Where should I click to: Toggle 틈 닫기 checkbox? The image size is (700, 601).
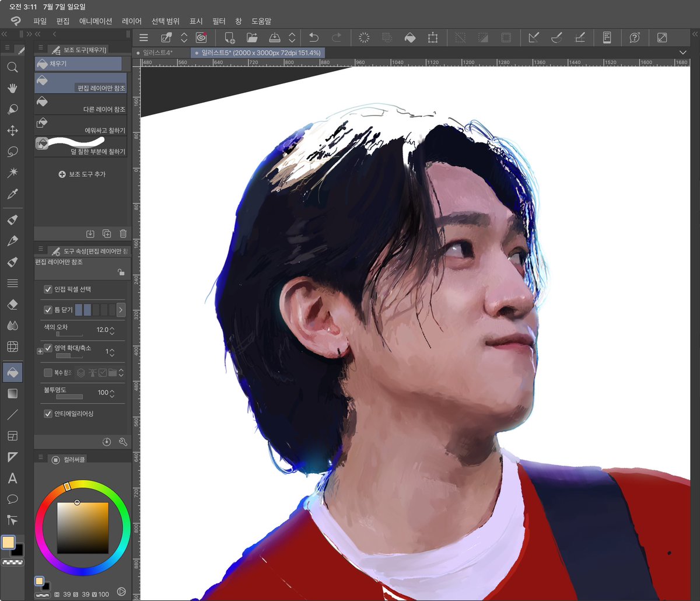(x=48, y=310)
